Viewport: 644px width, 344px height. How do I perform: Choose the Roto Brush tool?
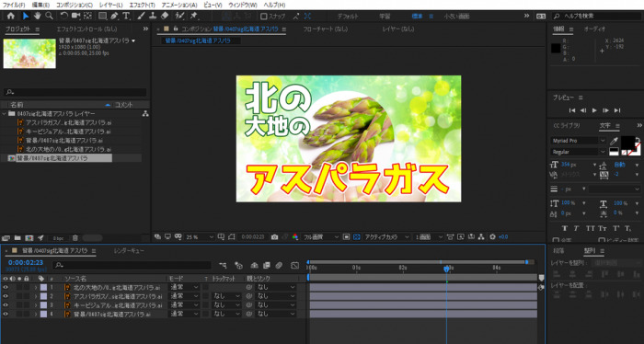(x=179, y=16)
